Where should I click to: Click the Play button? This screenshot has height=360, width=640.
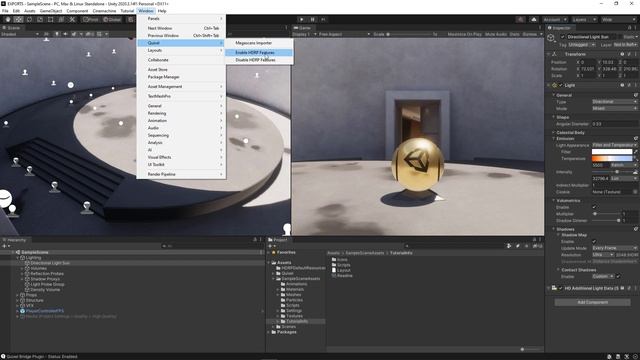pos(302,19)
